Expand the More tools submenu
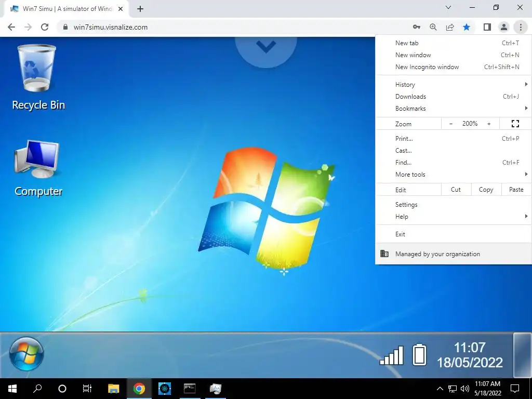Image resolution: width=532 pixels, height=399 pixels. [453, 174]
